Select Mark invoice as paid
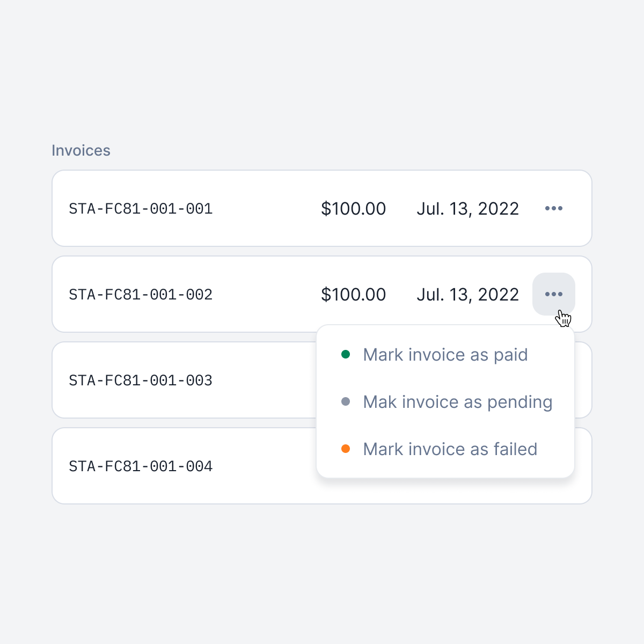The width and height of the screenshot is (644, 644). [445, 355]
